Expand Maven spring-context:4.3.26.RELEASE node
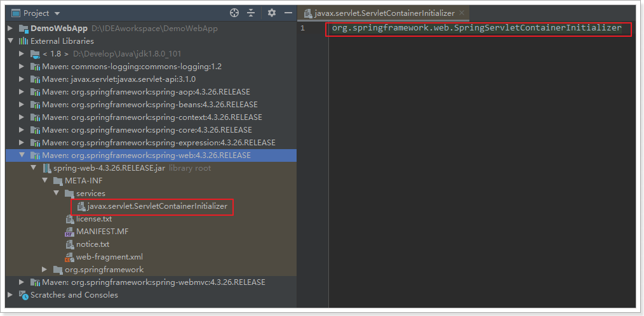 tap(22, 117)
